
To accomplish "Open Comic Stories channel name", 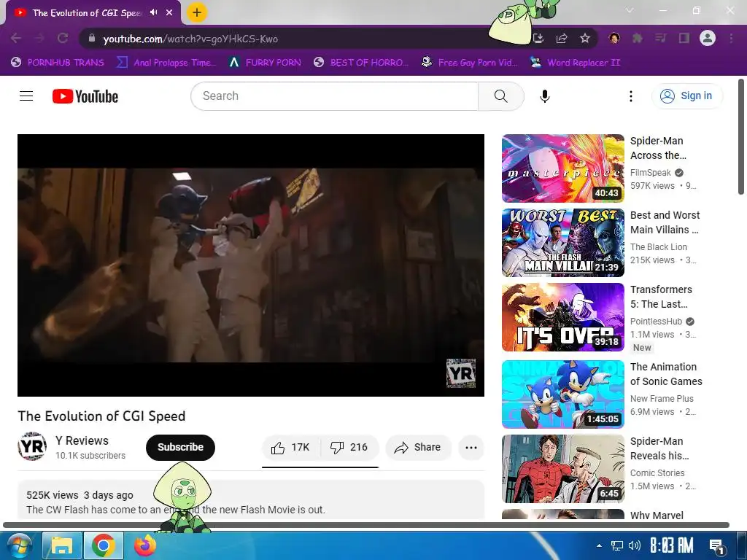I will [x=657, y=472].
